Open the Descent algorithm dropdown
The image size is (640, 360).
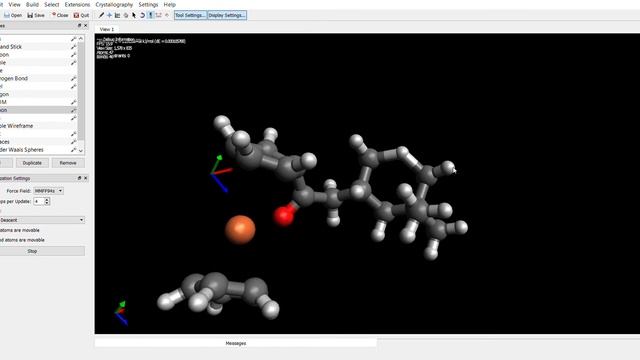tap(42, 220)
